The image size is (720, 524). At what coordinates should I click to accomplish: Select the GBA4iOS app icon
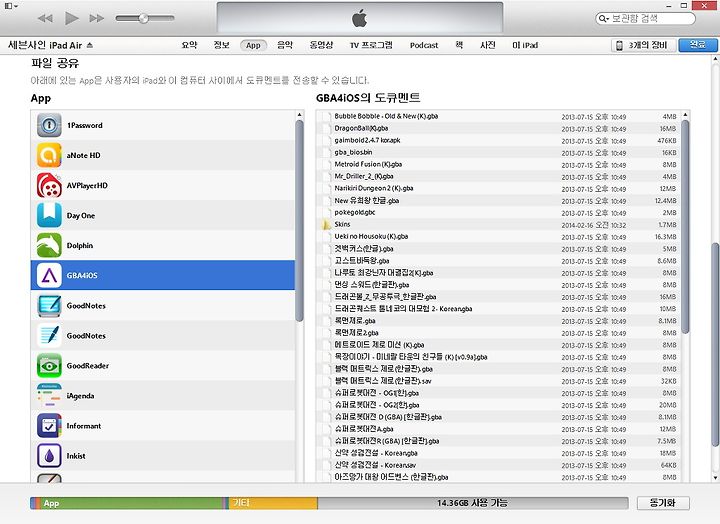49,276
